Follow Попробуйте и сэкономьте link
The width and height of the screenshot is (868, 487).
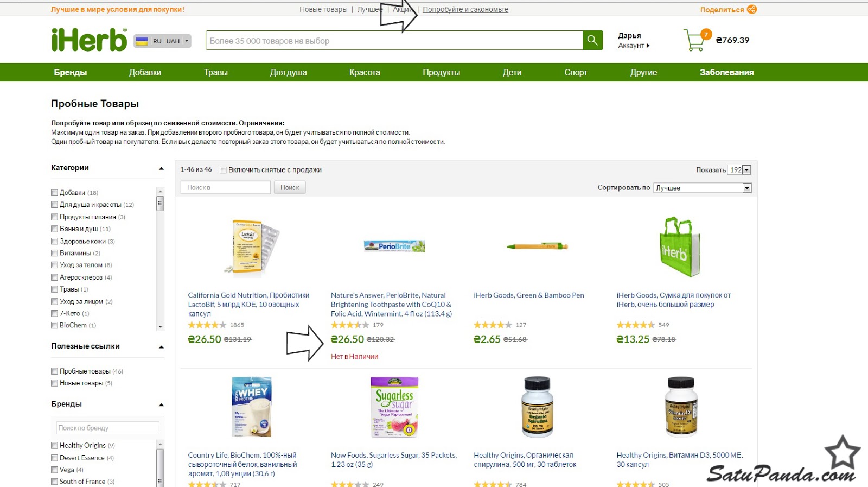pyautogui.click(x=465, y=9)
